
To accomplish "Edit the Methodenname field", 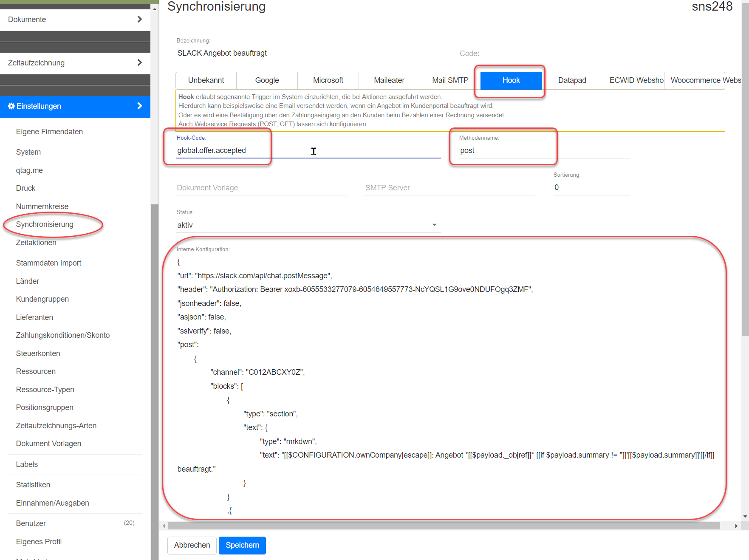I will [x=544, y=150].
